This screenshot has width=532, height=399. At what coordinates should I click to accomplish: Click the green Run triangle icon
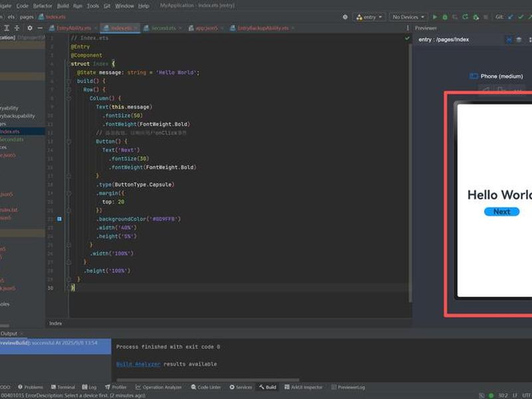coord(435,17)
